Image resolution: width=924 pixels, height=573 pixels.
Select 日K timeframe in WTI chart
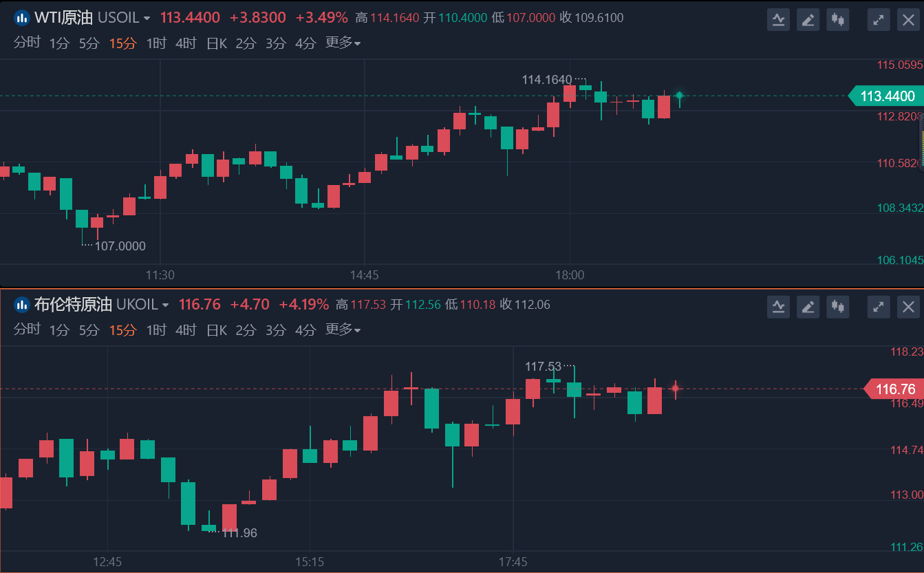(217, 43)
